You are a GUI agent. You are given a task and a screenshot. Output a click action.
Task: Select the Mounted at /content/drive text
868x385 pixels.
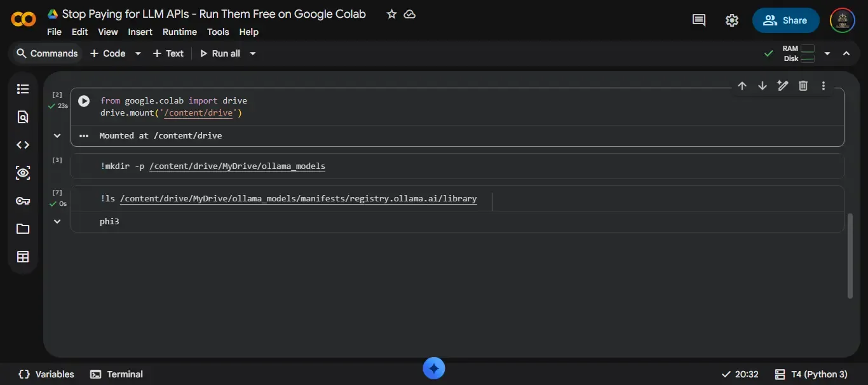coord(161,135)
